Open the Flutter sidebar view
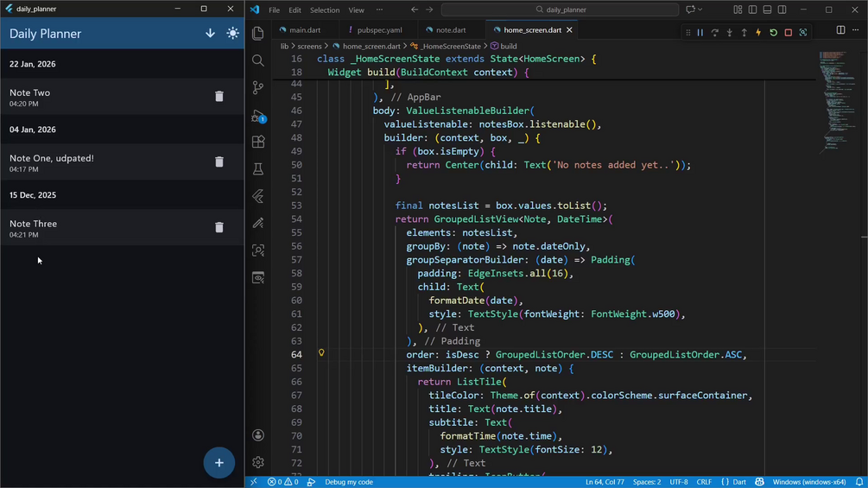 tap(258, 196)
